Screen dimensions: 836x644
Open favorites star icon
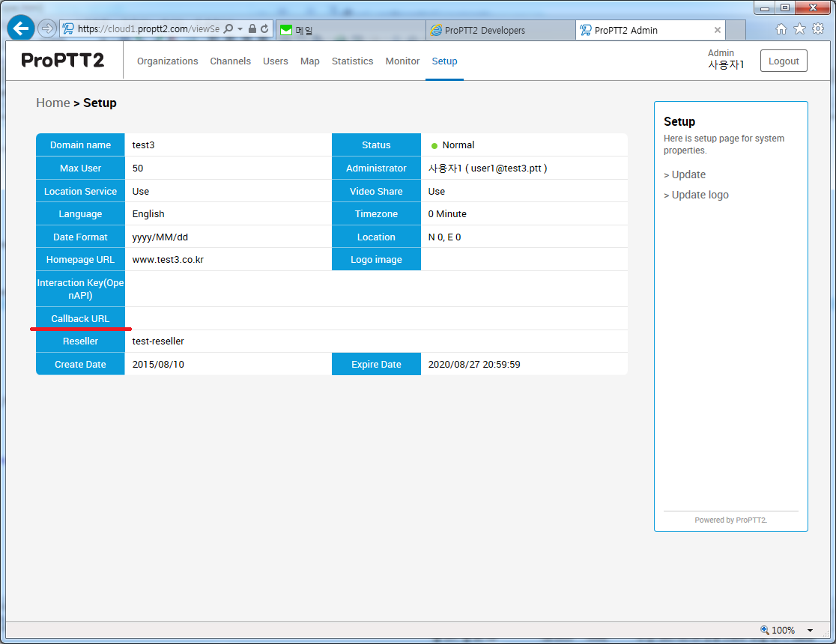(x=799, y=29)
